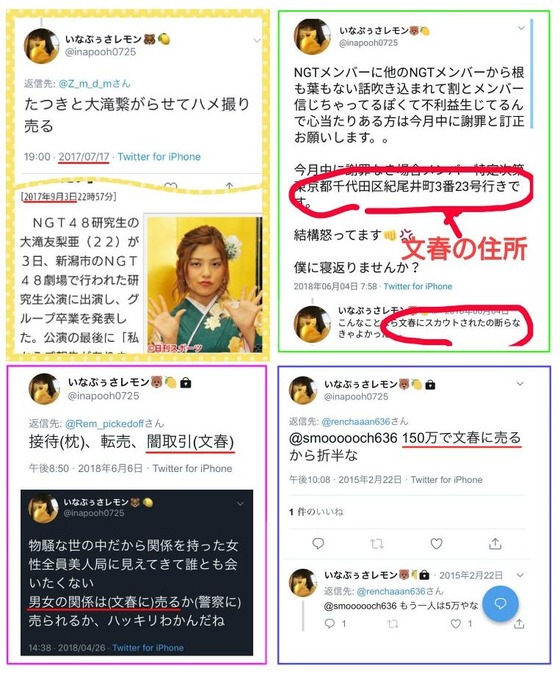The image size is (560, 679).
Task: Tap the retweet icon under 150万 tweet
Action: (x=377, y=543)
